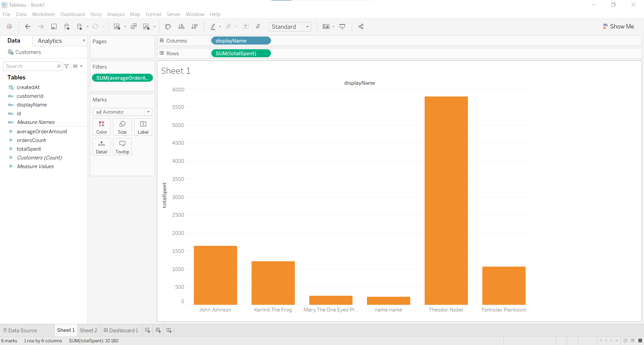This screenshot has height=345, width=644.
Task: Open the fit mode dropdown showing Standard
Action: (307, 27)
